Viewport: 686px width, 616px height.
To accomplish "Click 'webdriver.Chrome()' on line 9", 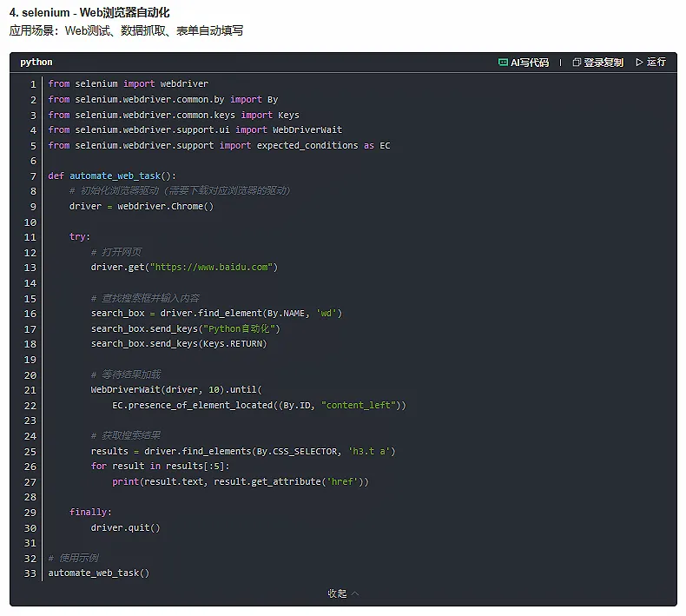I will point(165,206).
